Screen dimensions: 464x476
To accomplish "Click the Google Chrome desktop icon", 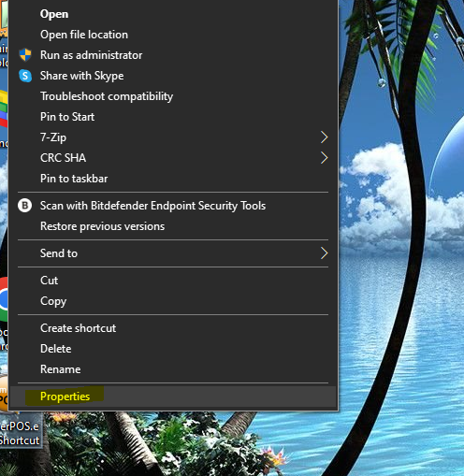I will (4, 299).
